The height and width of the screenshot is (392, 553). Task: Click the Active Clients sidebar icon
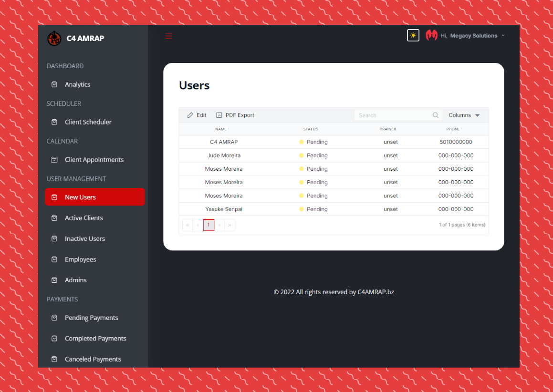54,218
